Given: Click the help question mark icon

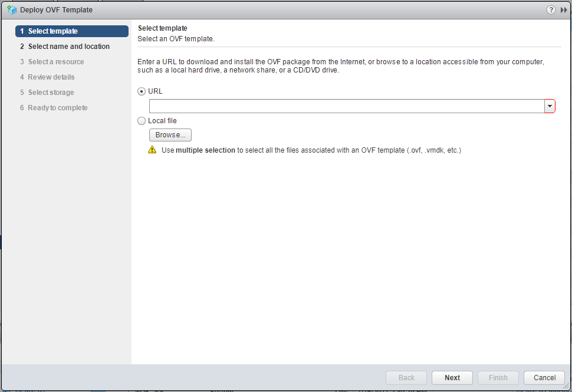Looking at the screenshot, I should click(x=551, y=10).
